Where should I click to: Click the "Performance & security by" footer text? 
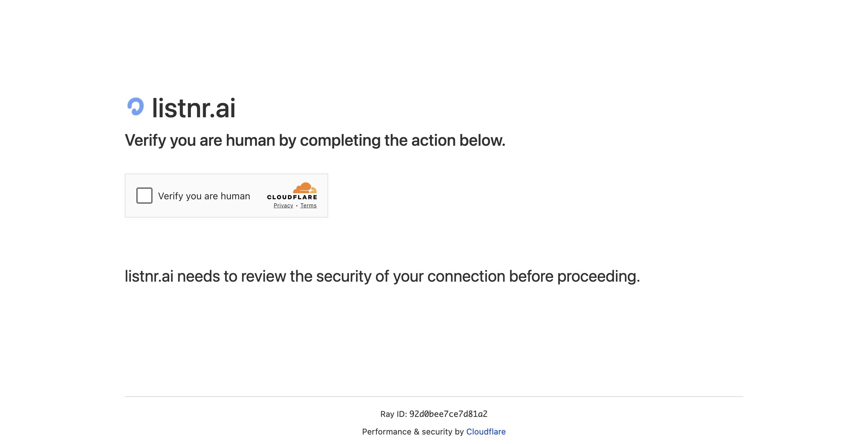point(413,431)
